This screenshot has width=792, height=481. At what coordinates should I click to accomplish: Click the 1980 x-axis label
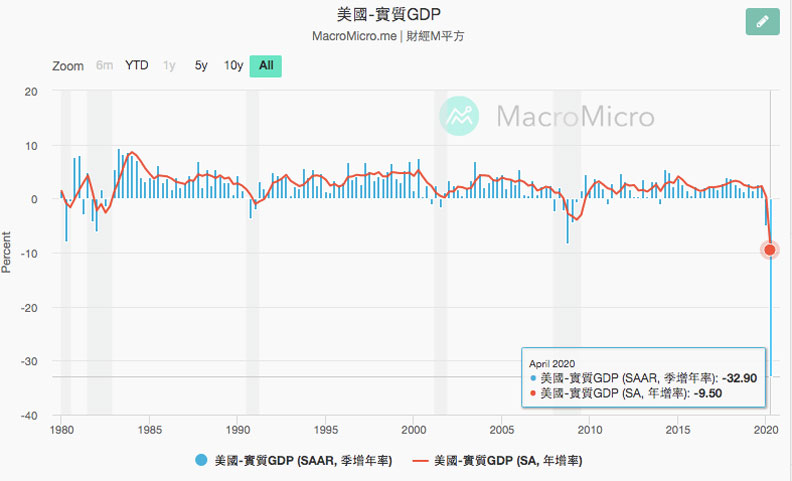pyautogui.click(x=62, y=430)
